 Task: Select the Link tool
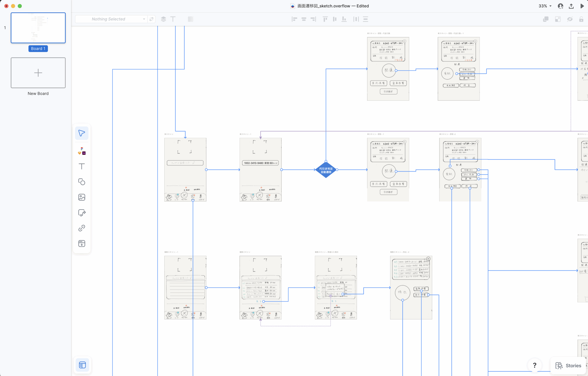82,228
